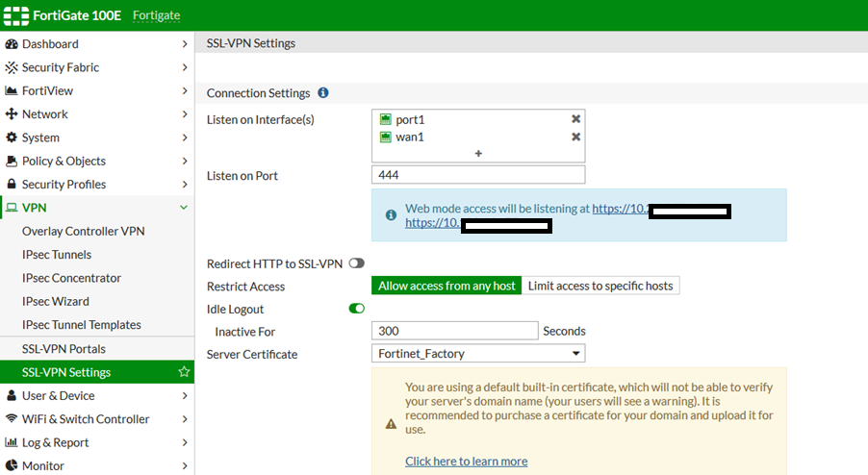Open the Server Certificate dropdown
Screen dimensions: 868x475
tap(478, 354)
